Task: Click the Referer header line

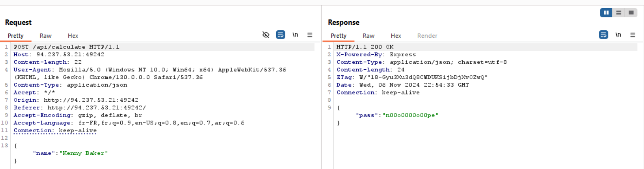Action: 80,107
